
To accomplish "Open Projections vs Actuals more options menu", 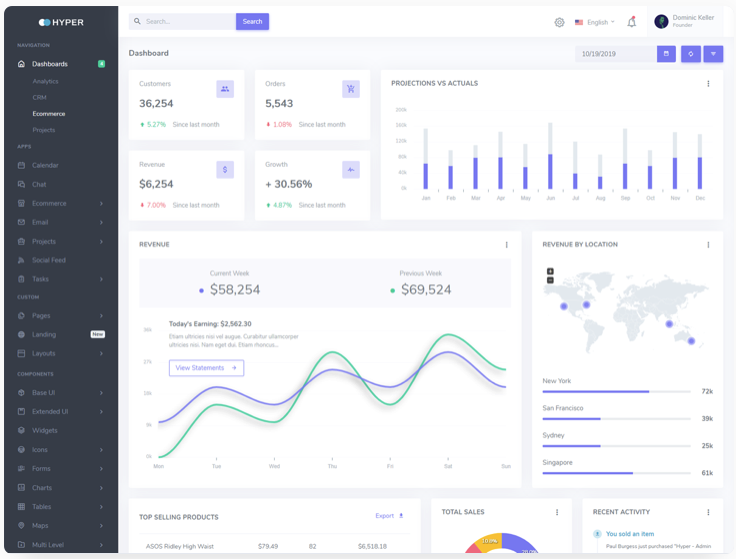I will coord(708,84).
